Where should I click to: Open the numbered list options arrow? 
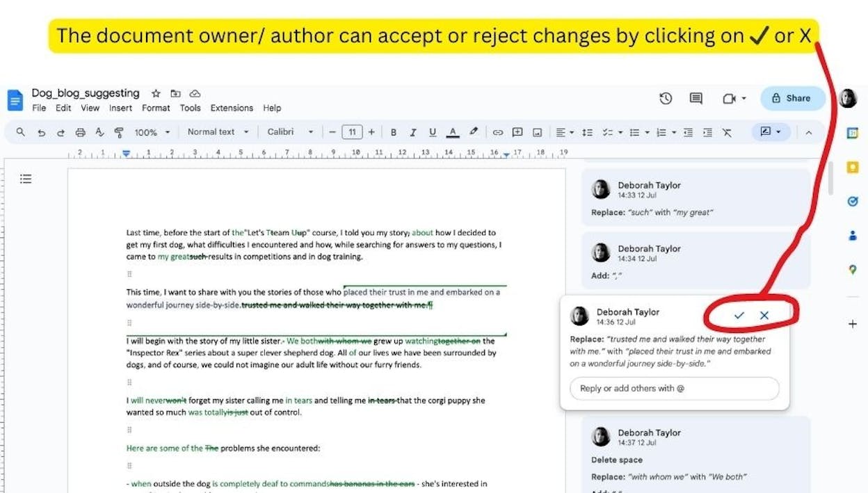[x=674, y=132]
